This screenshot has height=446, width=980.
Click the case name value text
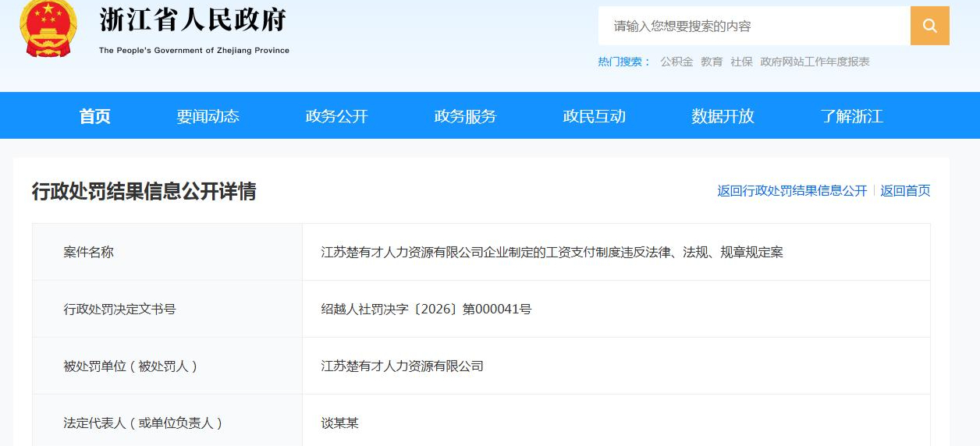tap(552, 253)
